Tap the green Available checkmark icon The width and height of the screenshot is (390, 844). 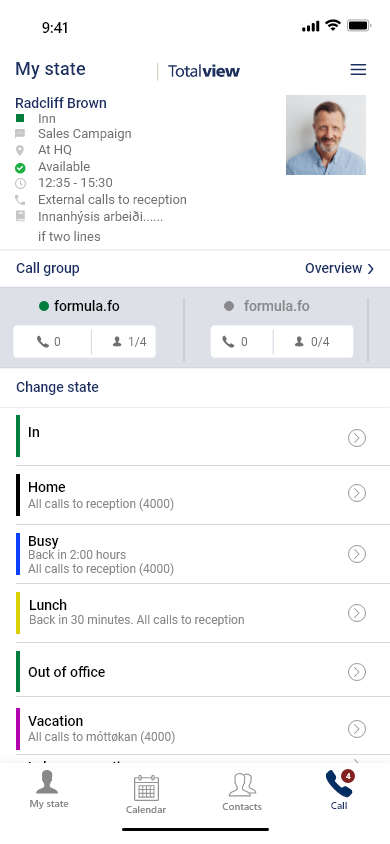pos(20,167)
